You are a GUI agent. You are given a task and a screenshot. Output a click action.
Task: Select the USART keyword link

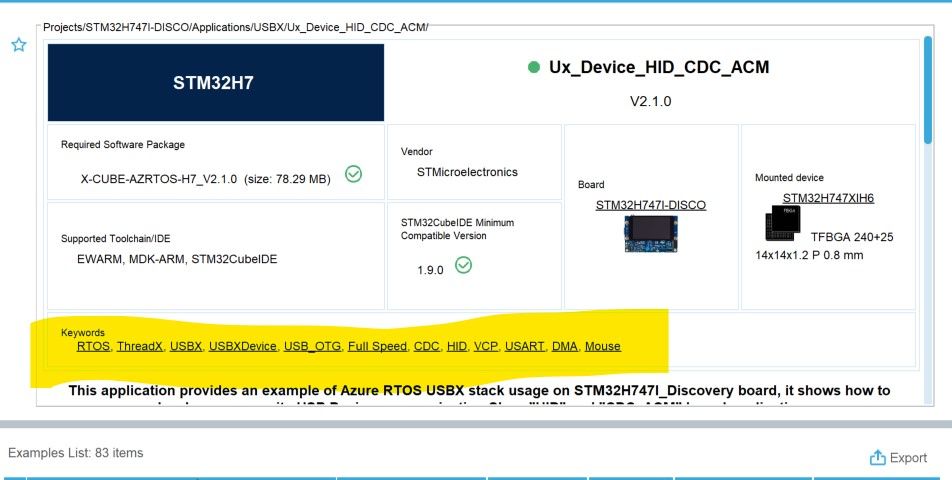coord(525,346)
